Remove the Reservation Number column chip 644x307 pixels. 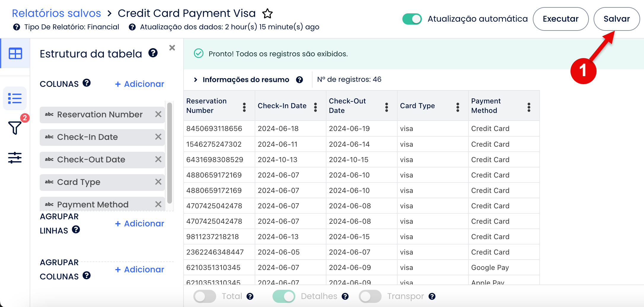click(x=158, y=114)
